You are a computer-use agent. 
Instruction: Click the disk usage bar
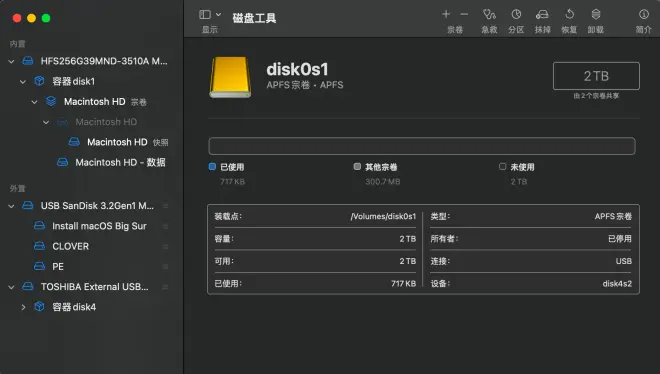coord(422,146)
